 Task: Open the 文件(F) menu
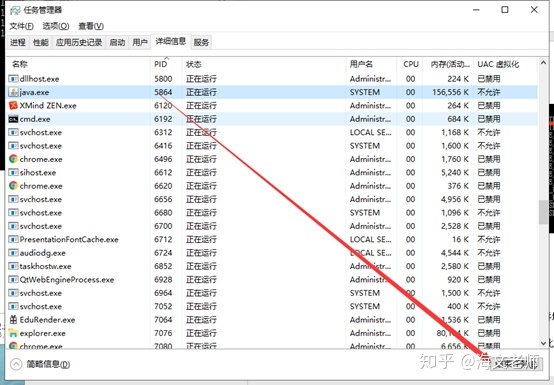pos(21,26)
